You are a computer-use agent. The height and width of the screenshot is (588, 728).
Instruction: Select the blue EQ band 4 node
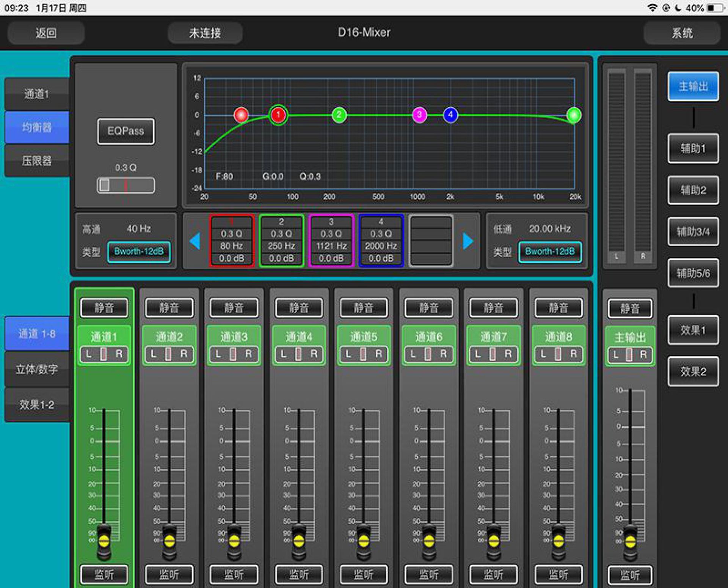tap(450, 115)
